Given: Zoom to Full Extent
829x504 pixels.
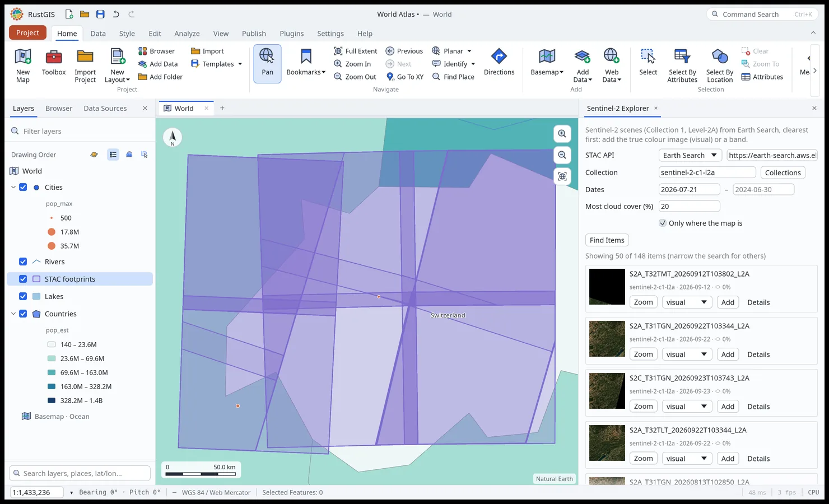Looking at the screenshot, I should pyautogui.click(x=356, y=51).
